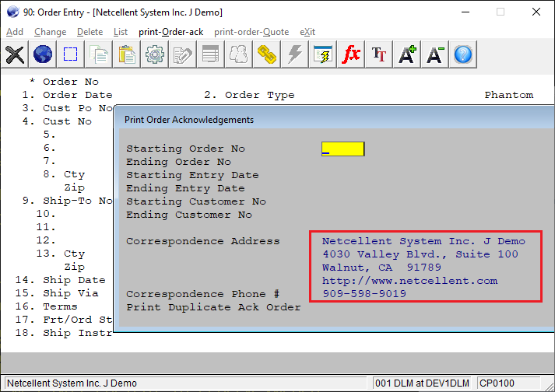This screenshot has height=392, width=555.
Task: Open the List menu
Action: tap(121, 32)
